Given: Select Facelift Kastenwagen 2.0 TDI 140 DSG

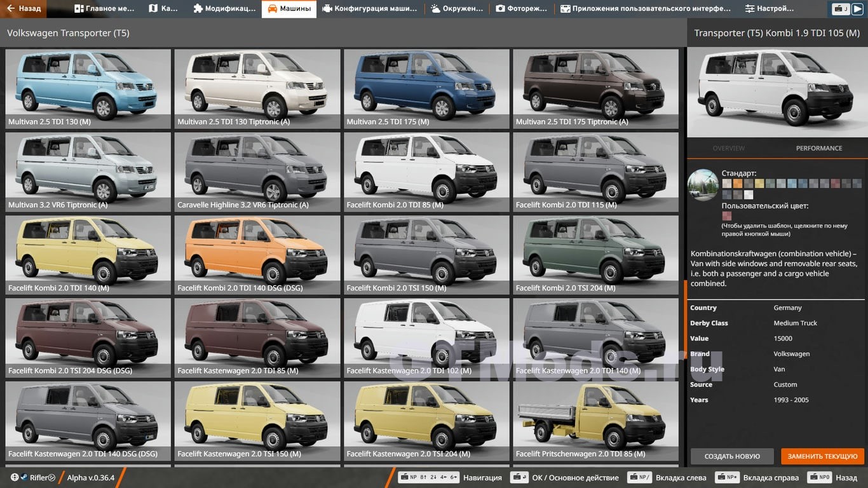Looking at the screenshot, I should point(88,421).
